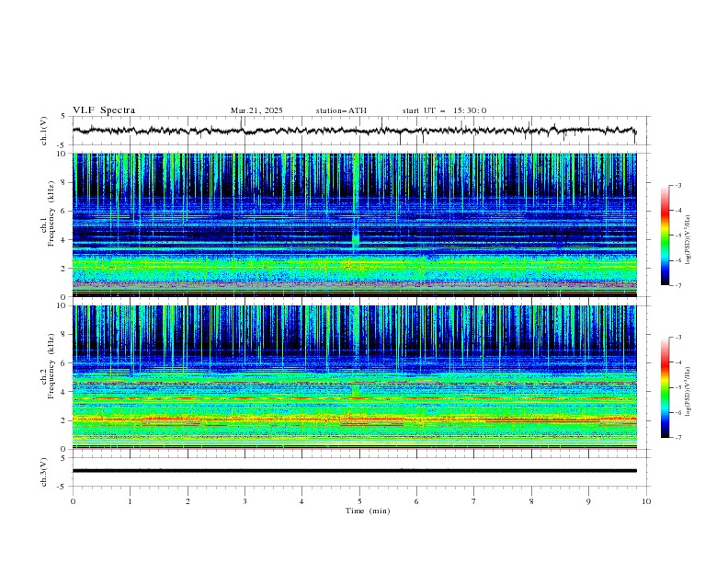Click the lower colorbar 'log(PSD)(V²/Hz)' label
The width and height of the screenshot is (728, 563).
(x=688, y=391)
